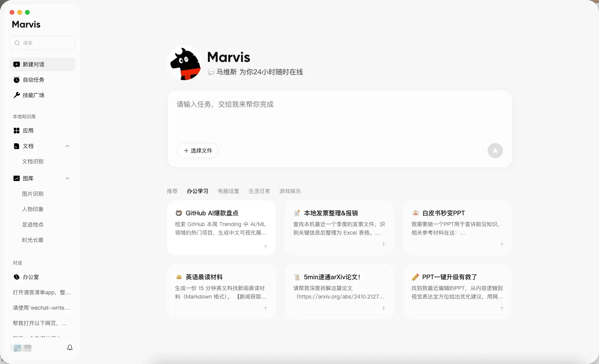Switch to the 推荐 tab
Screen dimensions: 599x364
172,191
